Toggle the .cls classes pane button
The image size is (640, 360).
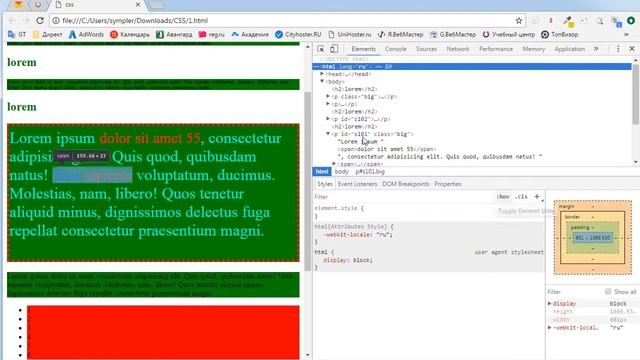tap(521, 197)
